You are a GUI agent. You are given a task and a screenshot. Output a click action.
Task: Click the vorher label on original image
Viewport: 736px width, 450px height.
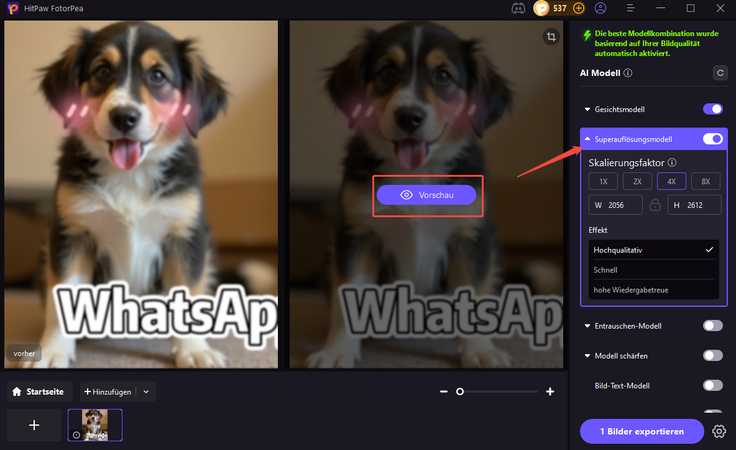click(x=24, y=353)
